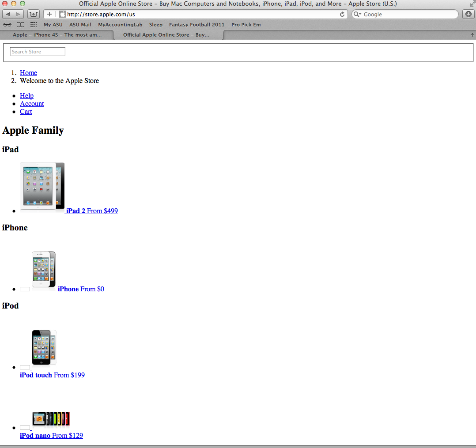Open the Pro Pick Em bookmark
The height and width of the screenshot is (448, 476).
coord(246,25)
